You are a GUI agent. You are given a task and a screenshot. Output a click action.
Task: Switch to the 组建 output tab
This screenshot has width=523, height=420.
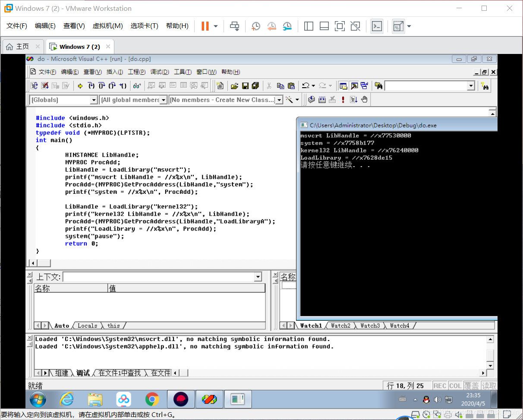coord(61,373)
